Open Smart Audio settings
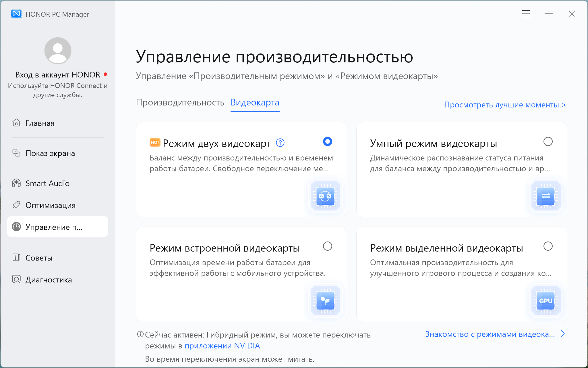Image resolution: width=588 pixels, height=368 pixels. tap(48, 183)
